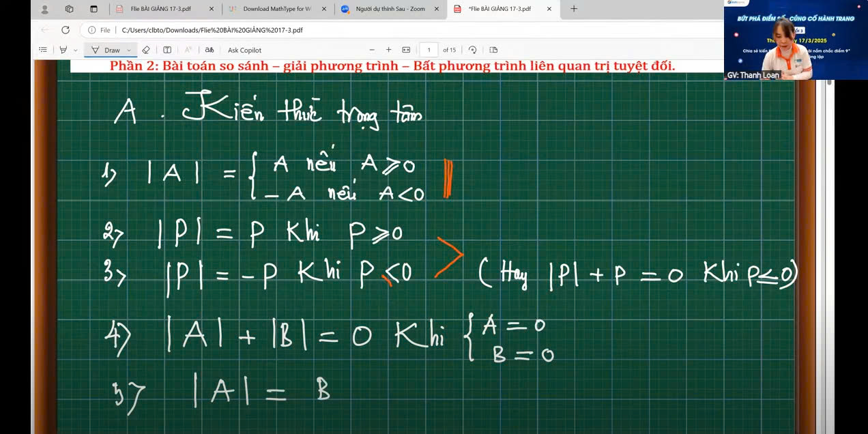Click Ask Copilot
The width and height of the screenshot is (868, 434).
point(244,50)
